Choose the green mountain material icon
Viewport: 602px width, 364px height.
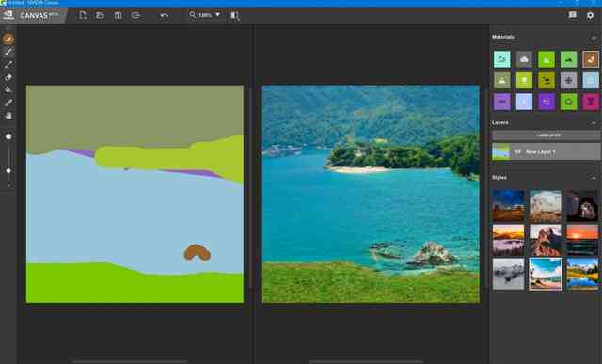click(x=568, y=59)
